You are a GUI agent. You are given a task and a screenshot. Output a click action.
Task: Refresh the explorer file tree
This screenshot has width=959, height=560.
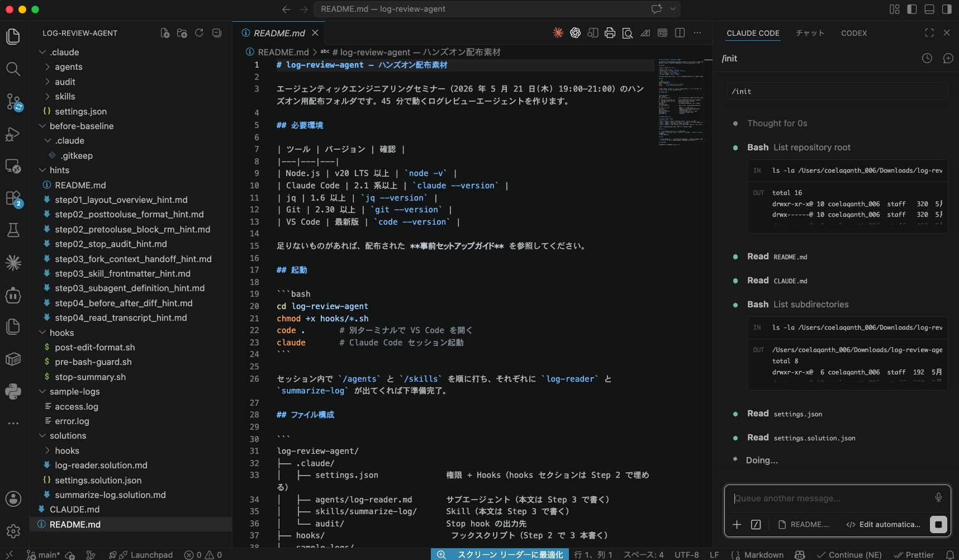pyautogui.click(x=199, y=33)
